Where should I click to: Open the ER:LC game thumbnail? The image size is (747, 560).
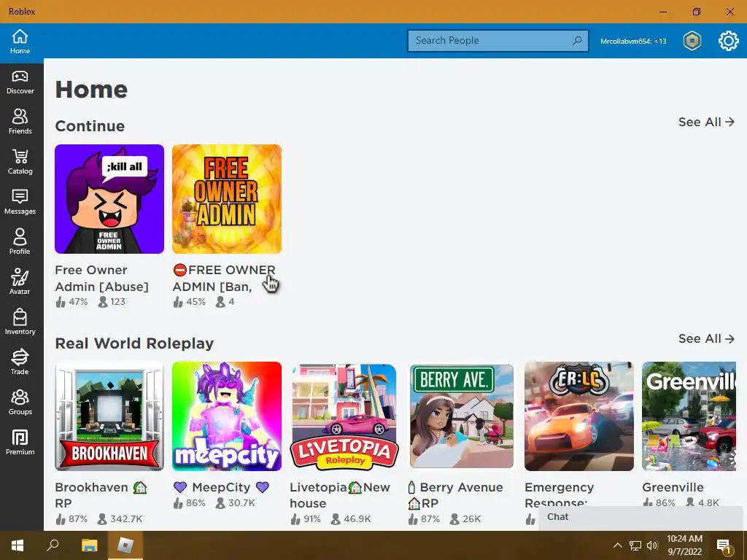click(579, 416)
